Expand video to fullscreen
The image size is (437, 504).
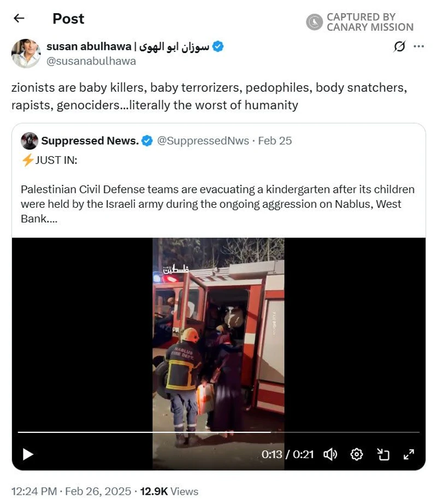(409, 454)
